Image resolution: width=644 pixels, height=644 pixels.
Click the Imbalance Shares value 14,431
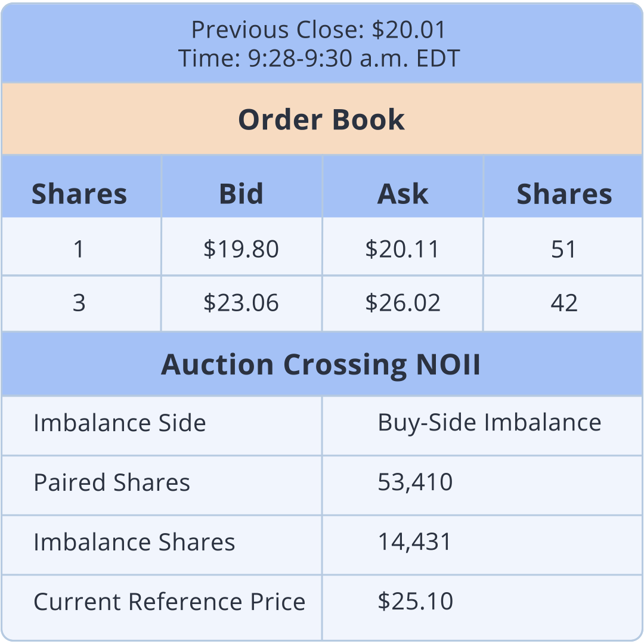[x=415, y=542]
